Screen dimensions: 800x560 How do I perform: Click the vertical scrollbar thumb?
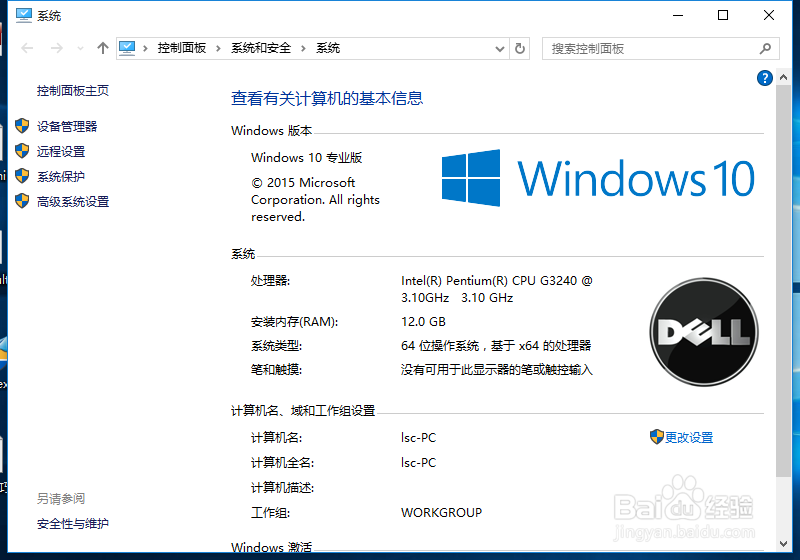tap(783, 281)
